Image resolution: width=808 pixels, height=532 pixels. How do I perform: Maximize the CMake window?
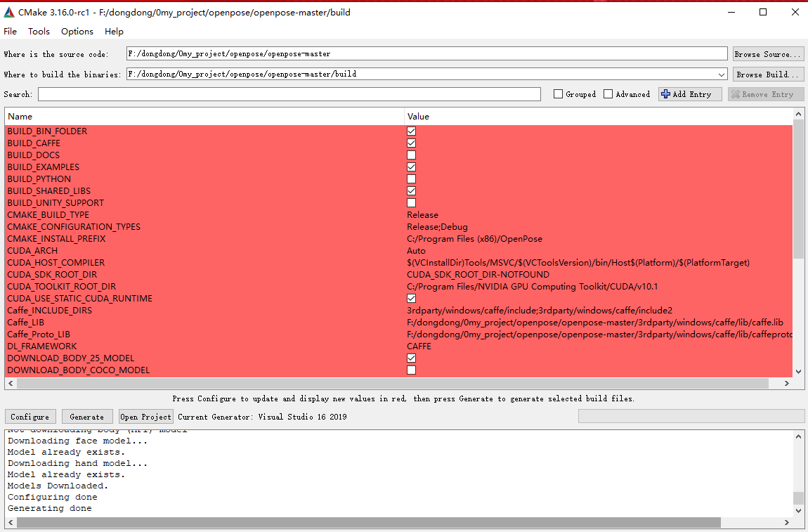763,12
